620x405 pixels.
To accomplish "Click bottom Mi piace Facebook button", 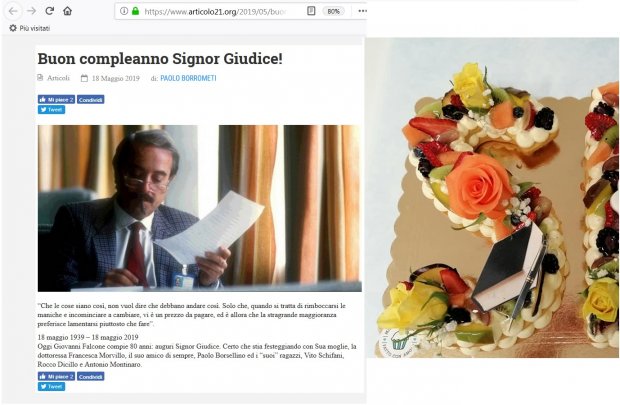I will click(x=56, y=377).
